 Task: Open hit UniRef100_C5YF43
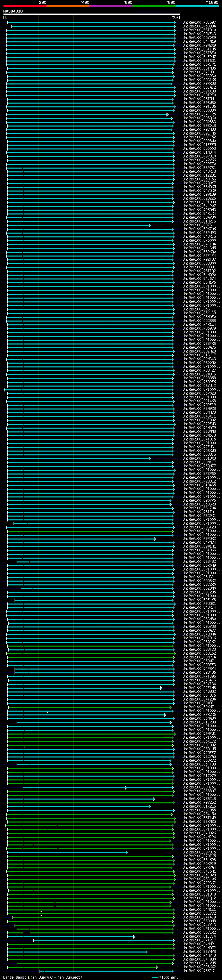199,34
